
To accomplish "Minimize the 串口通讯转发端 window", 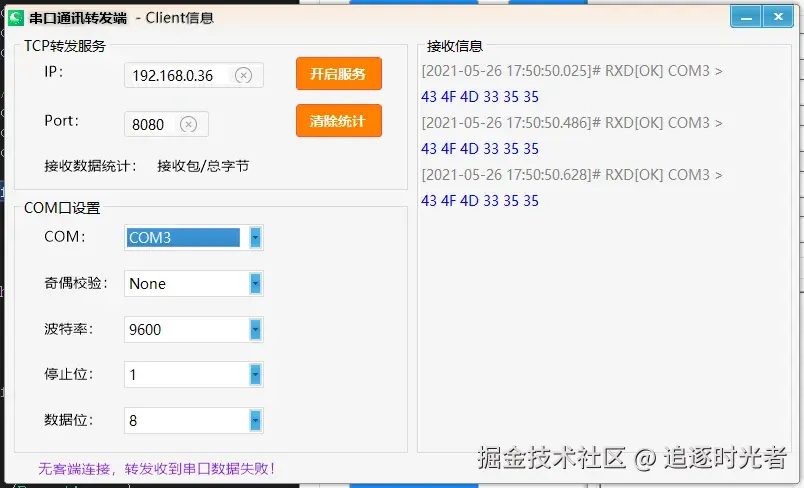I will point(746,17).
